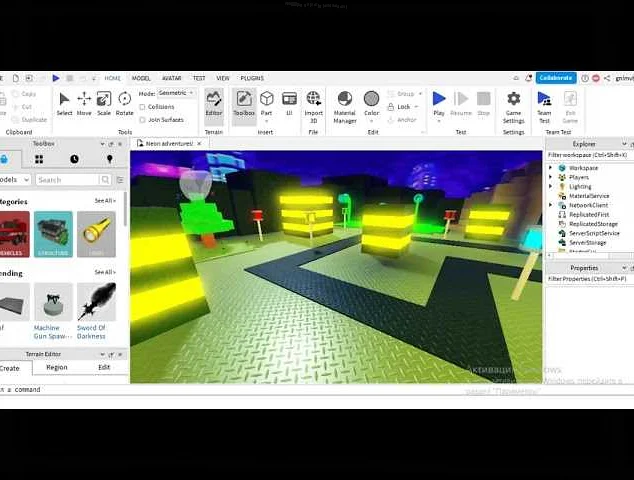Click the Filter Properties field
634x480 pixels.
pyautogui.click(x=590, y=279)
